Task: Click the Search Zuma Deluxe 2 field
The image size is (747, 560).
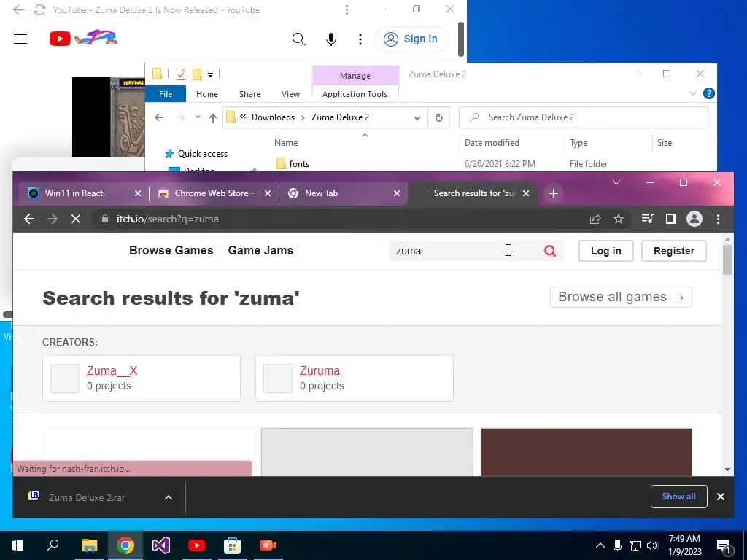Action: 583,117
